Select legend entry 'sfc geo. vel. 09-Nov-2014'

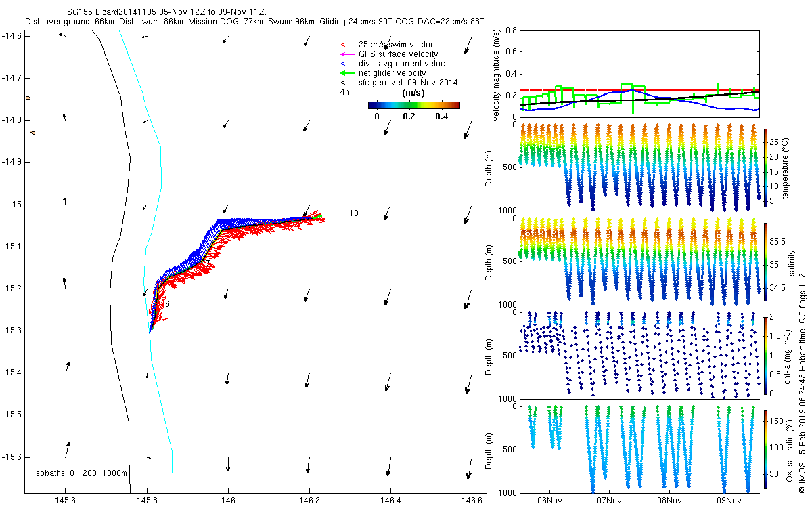click(x=409, y=83)
